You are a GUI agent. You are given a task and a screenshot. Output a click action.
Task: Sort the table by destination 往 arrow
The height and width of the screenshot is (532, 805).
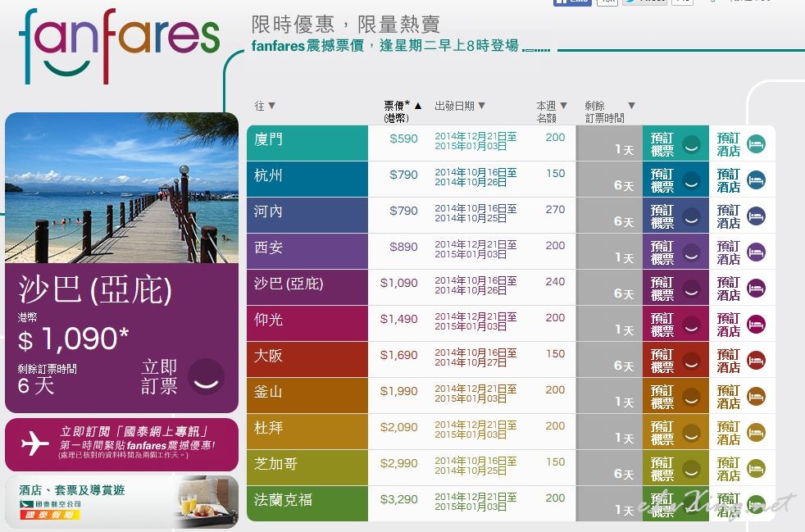tap(271, 106)
